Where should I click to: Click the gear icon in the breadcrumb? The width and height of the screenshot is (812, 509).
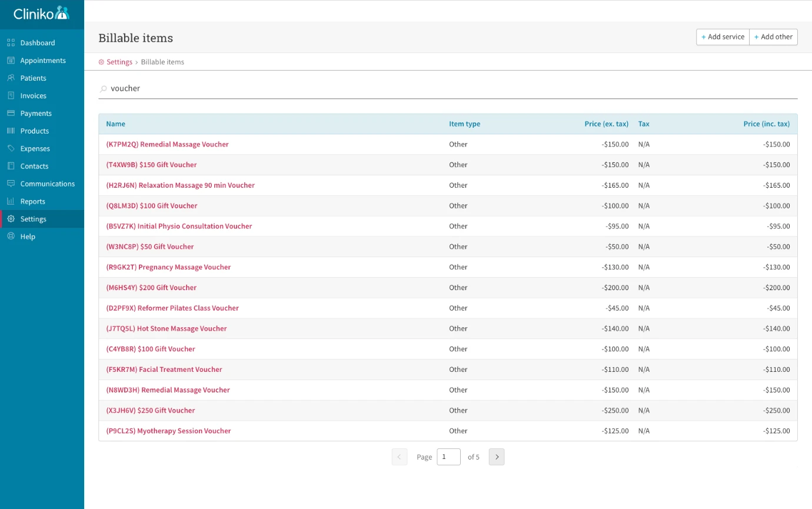click(x=101, y=62)
